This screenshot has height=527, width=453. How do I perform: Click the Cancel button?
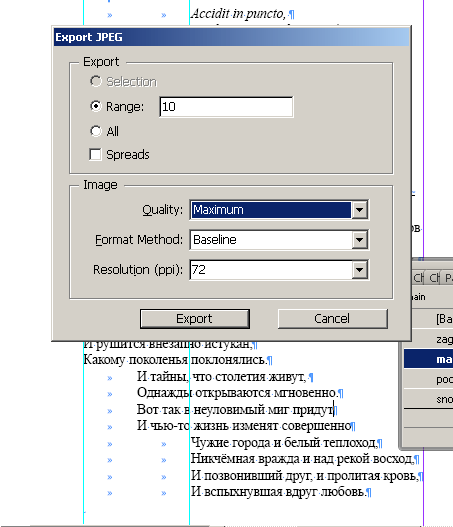point(333,319)
